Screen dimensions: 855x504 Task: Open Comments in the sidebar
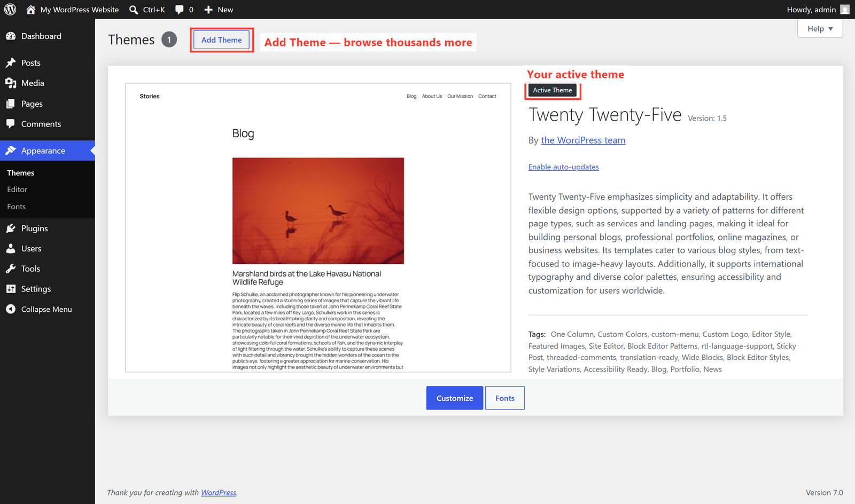[x=48, y=124]
